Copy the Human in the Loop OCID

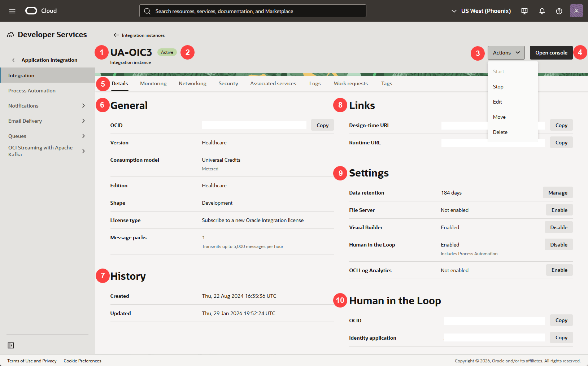click(x=561, y=320)
